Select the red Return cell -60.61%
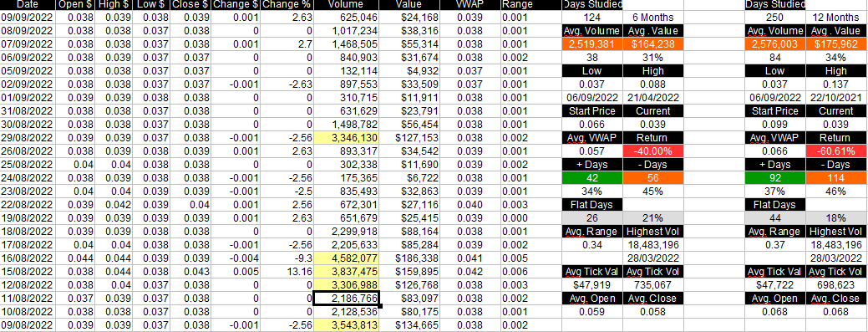 point(836,151)
